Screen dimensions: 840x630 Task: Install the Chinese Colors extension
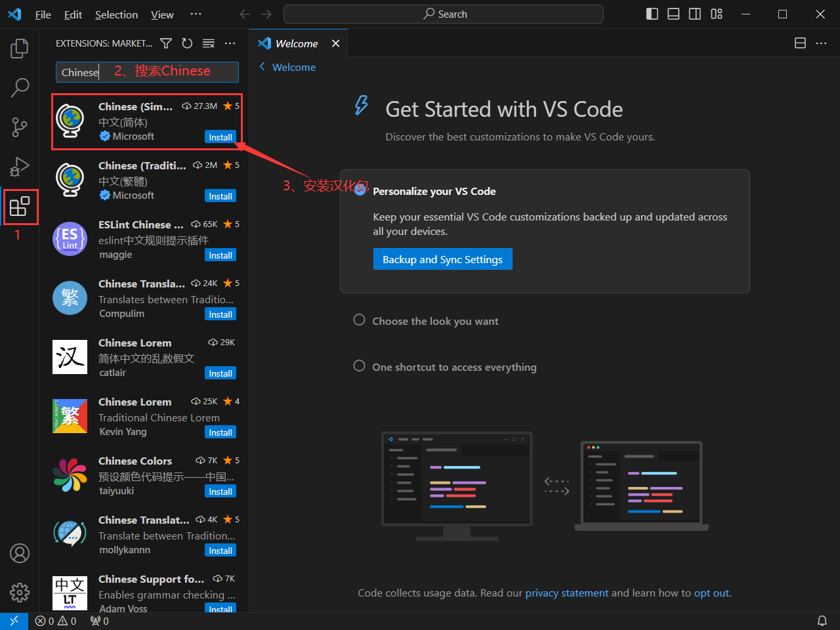point(220,492)
